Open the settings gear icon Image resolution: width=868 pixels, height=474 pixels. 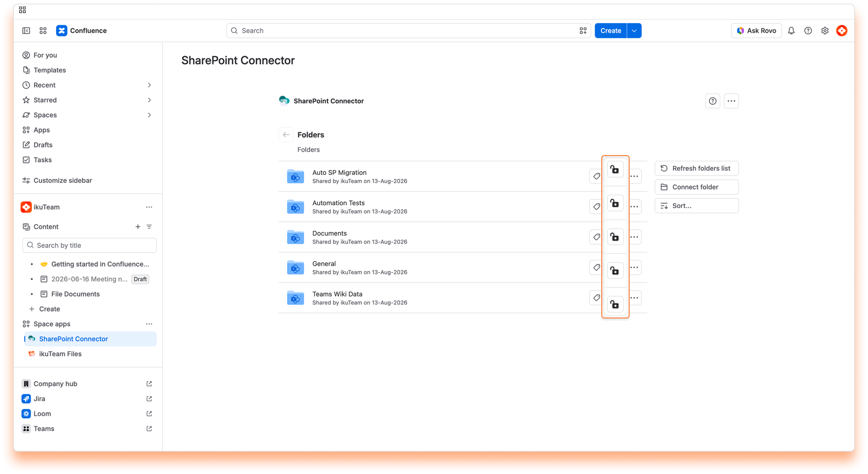click(x=825, y=31)
